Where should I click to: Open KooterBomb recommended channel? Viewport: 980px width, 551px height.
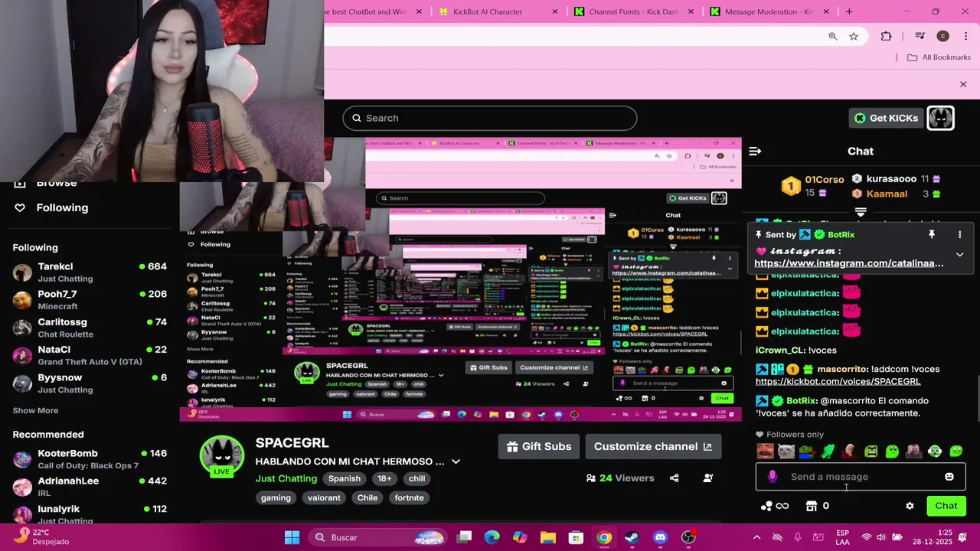[x=90, y=459]
